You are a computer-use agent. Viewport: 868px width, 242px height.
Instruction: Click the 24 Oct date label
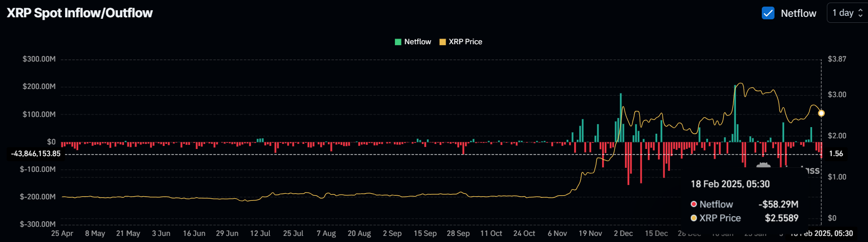coord(524,233)
